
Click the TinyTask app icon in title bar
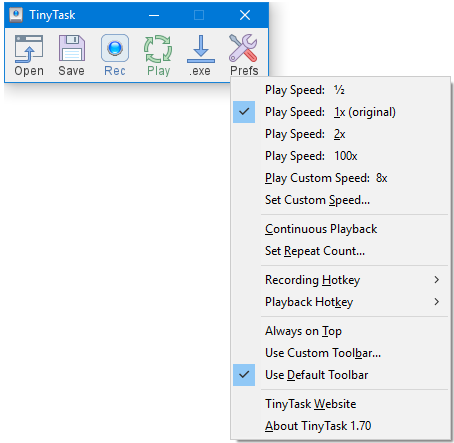[x=16, y=15]
